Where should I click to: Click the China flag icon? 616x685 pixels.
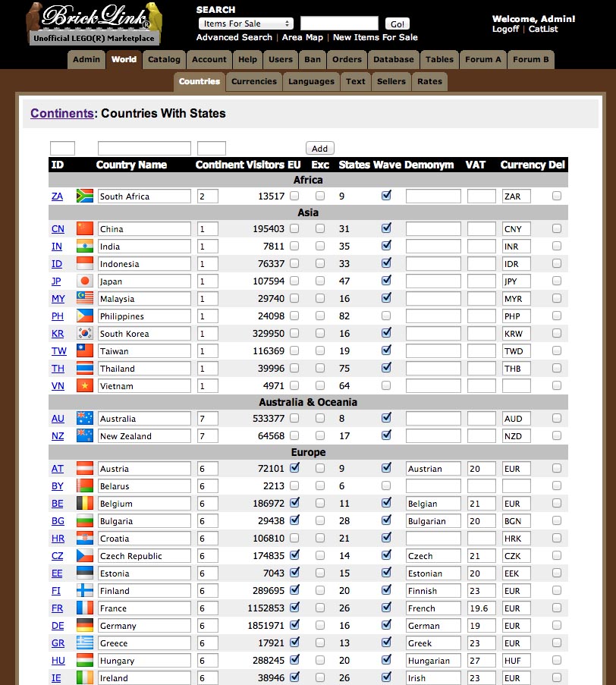click(x=83, y=228)
